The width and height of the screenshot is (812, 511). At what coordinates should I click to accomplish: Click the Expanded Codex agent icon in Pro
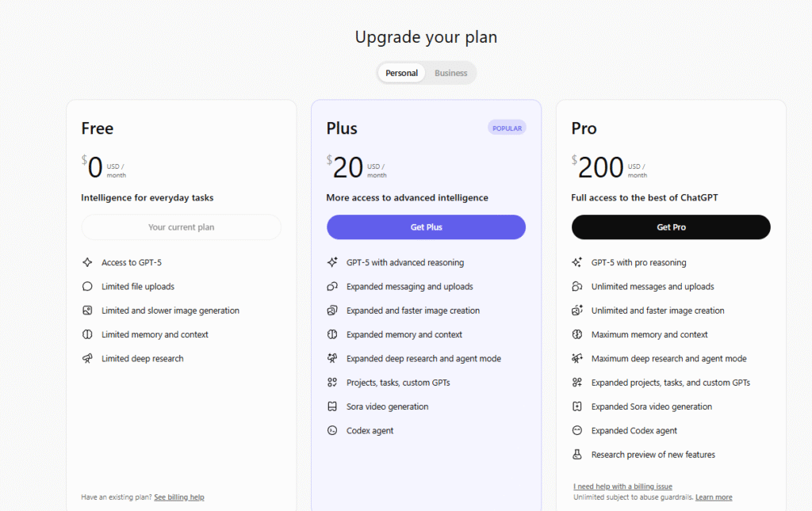pos(577,431)
